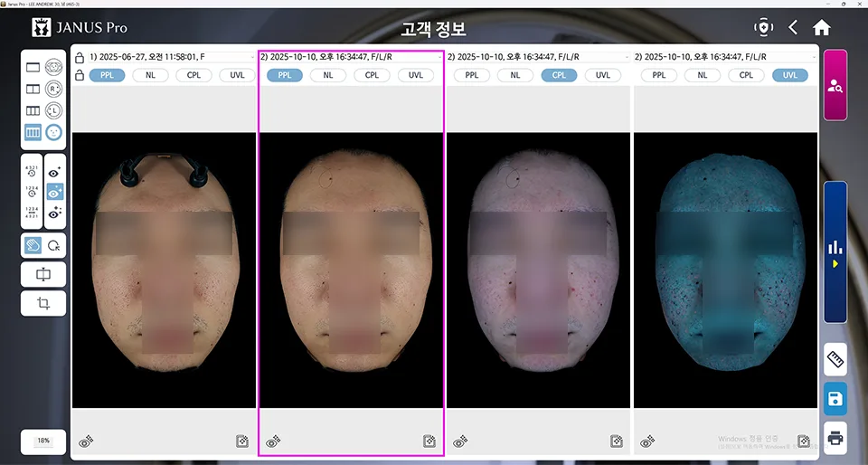Select the two-panel view layout
This screenshot has width=868, height=465.
pyautogui.click(x=33, y=90)
